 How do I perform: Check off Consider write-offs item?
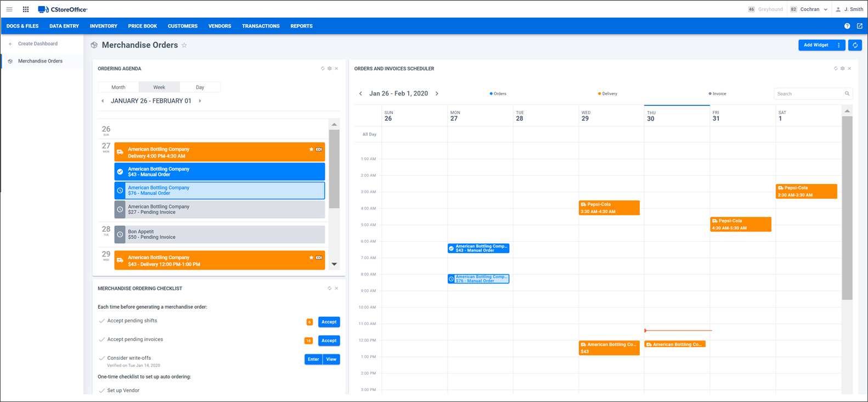102,359
